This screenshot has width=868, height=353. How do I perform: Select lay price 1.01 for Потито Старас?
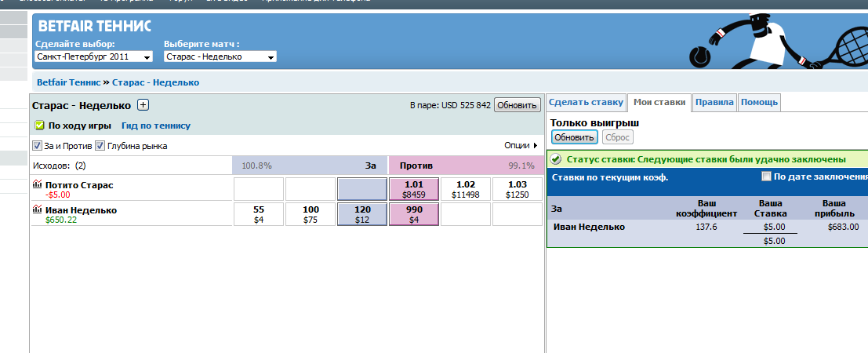coord(414,190)
